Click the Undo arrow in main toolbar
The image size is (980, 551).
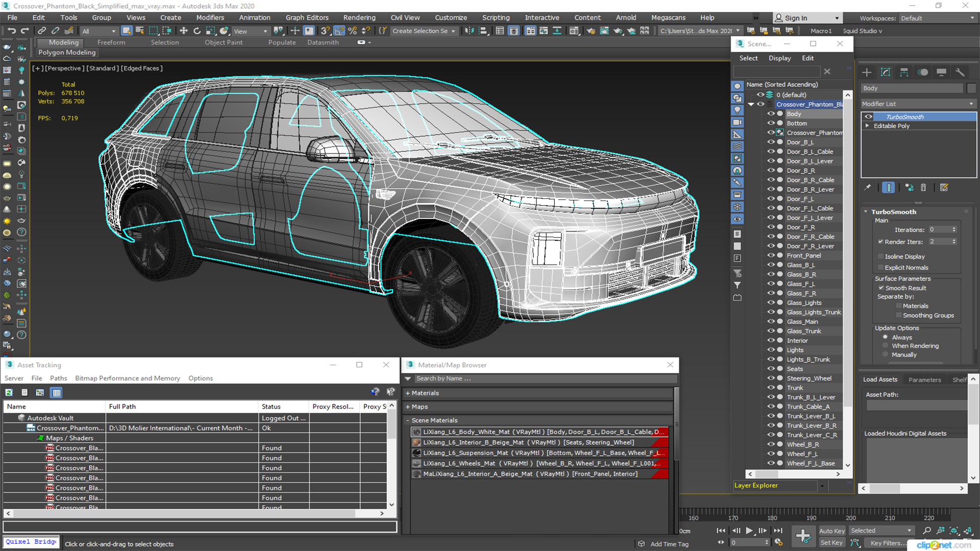[x=11, y=31]
